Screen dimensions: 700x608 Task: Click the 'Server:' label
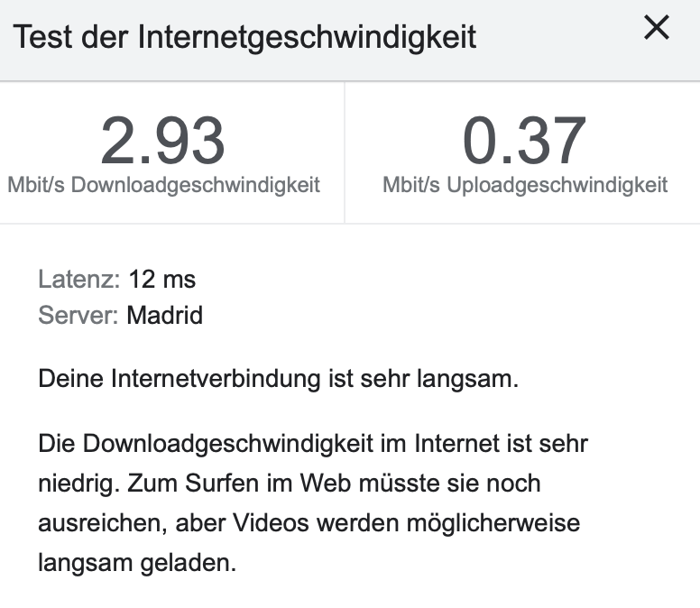point(78,316)
